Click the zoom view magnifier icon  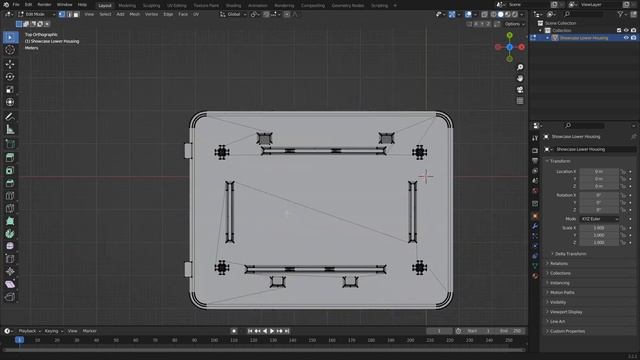[520, 67]
